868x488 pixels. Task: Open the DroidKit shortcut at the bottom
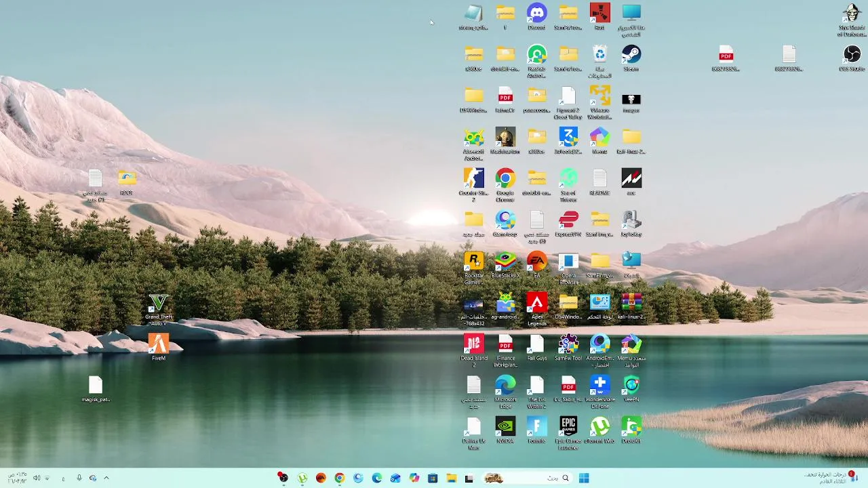[631, 430]
